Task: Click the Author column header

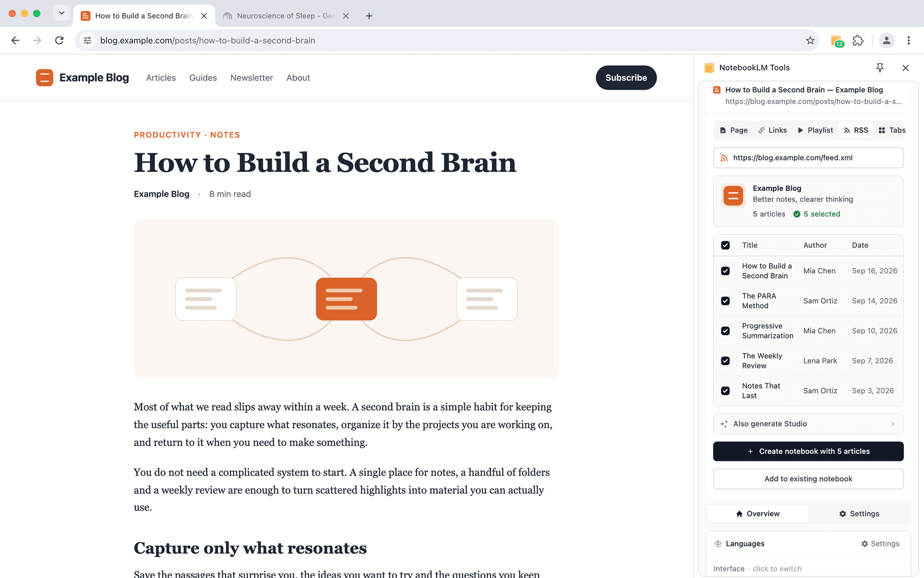Action: [x=815, y=245]
